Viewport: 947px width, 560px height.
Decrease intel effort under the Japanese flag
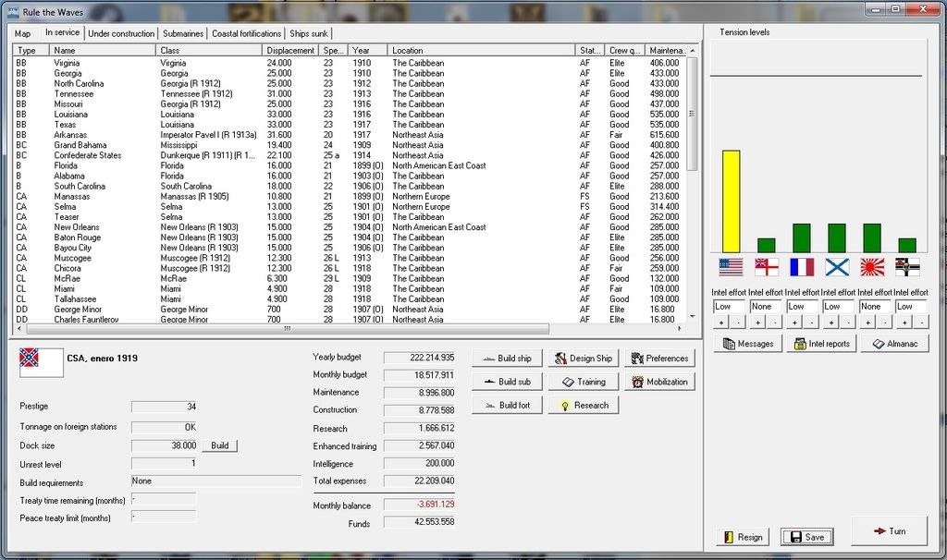(x=884, y=323)
